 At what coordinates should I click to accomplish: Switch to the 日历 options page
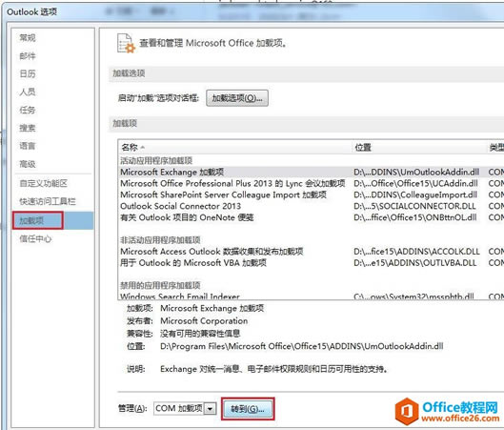tap(28, 74)
